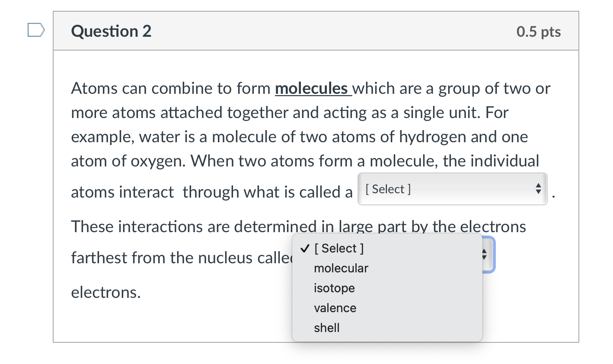Click the 0.5 pts label
This screenshot has width=613, height=364.
click(539, 31)
